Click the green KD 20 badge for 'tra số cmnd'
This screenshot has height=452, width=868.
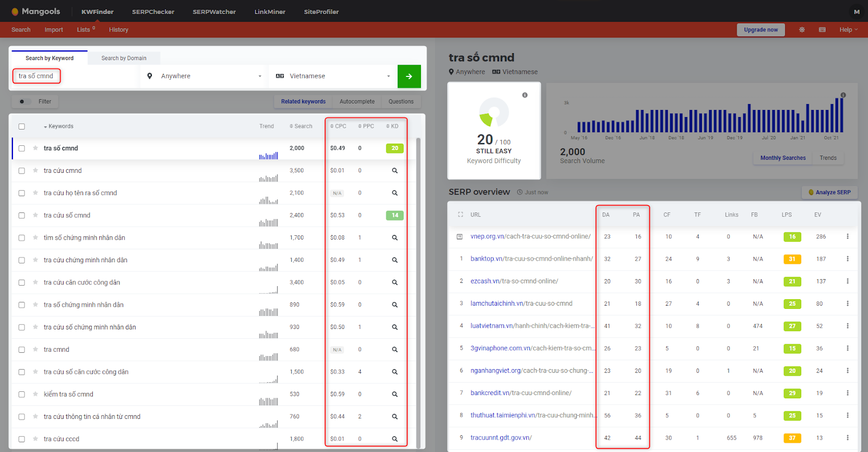394,148
